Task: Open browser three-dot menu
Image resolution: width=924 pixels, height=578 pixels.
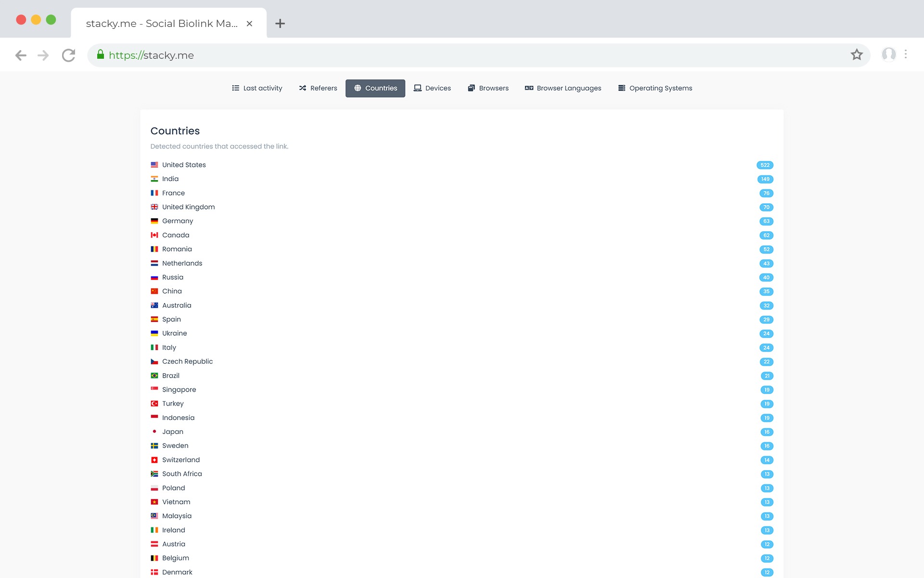Action: pos(906,54)
